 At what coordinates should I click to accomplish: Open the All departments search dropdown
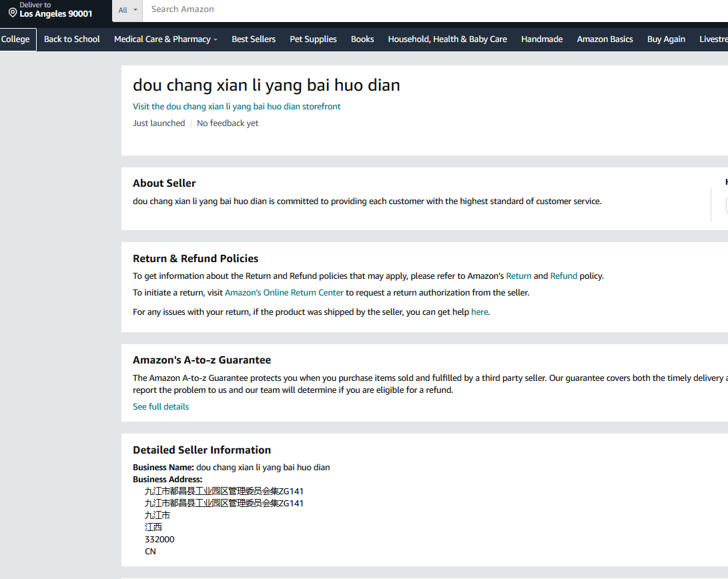pos(127,10)
